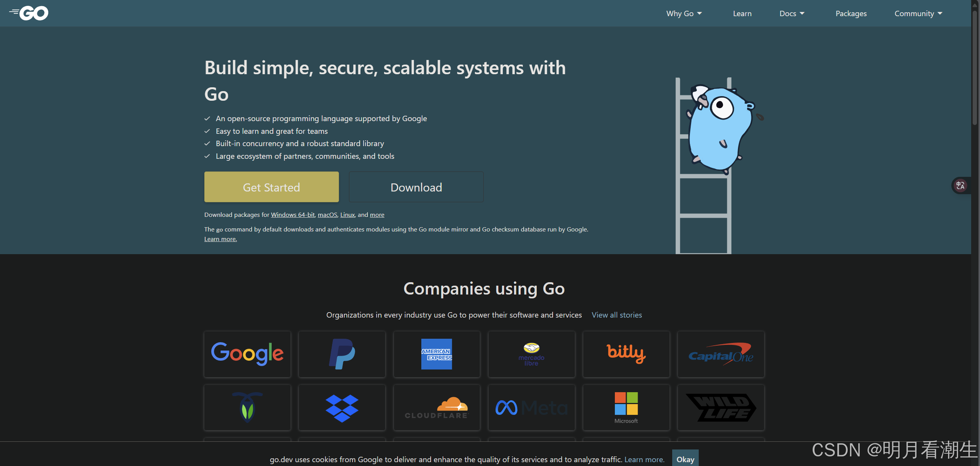This screenshot has width=980, height=466.
Task: Open the Cockroach Labs logo card
Action: point(247,408)
